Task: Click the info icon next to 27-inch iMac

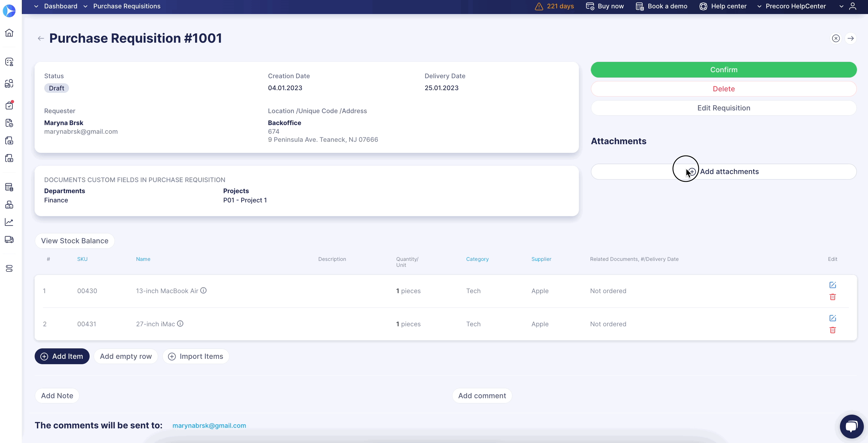Action: pos(180,323)
